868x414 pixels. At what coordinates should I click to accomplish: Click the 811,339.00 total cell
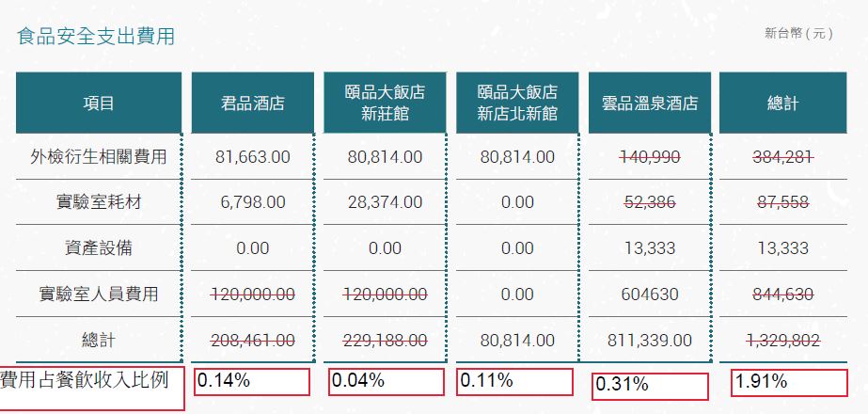[x=650, y=340]
